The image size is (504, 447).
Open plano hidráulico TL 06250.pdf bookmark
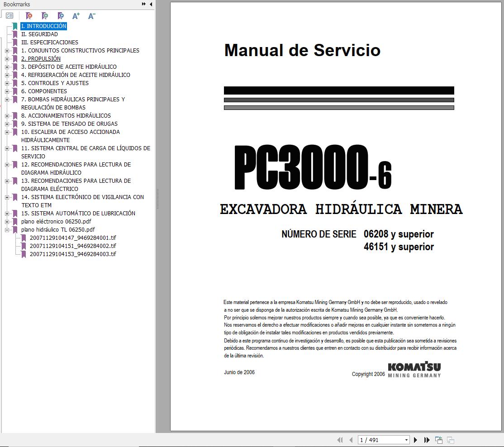(58, 229)
